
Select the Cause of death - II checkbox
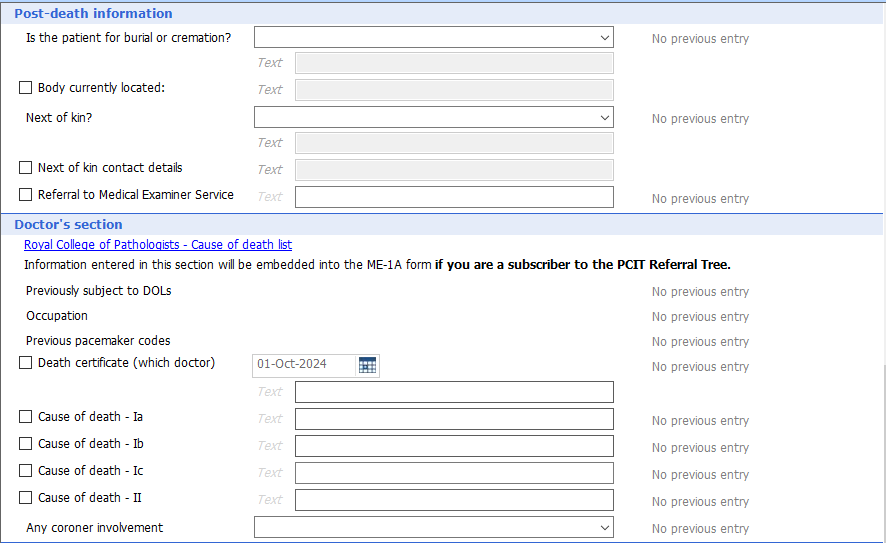25,498
